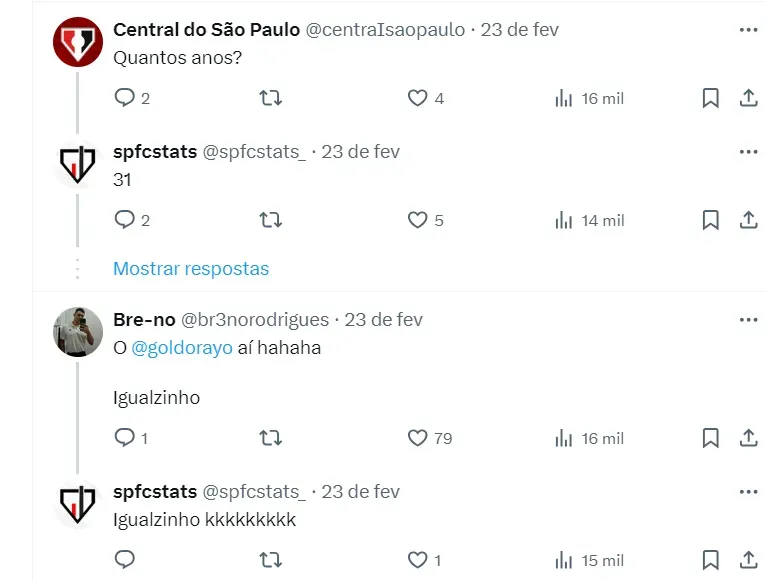766x580 pixels.
Task: Repost the "Quantos anos?" tweet
Action: click(x=271, y=98)
